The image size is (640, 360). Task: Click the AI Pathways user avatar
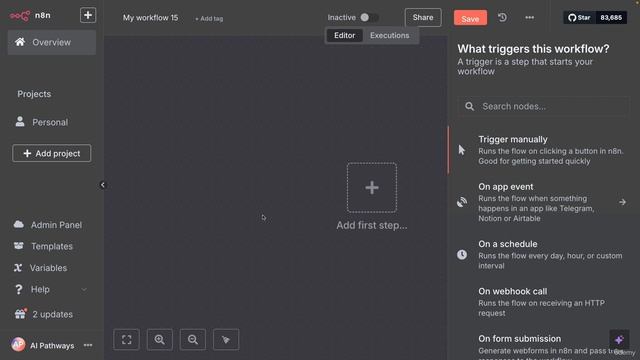[x=18, y=345]
